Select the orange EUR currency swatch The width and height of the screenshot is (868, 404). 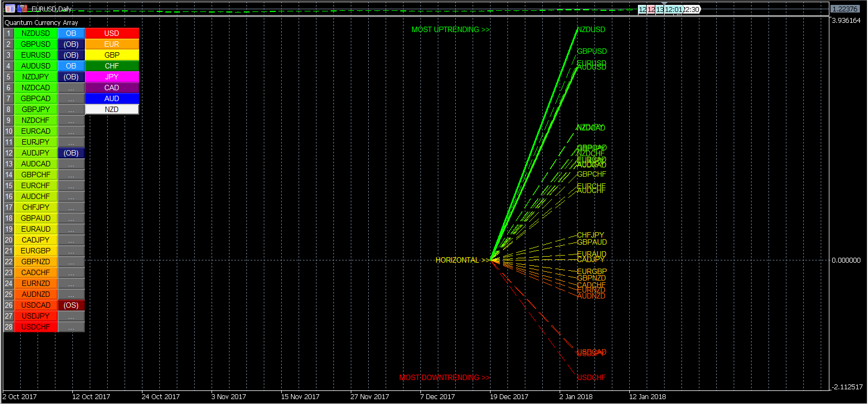[111, 44]
